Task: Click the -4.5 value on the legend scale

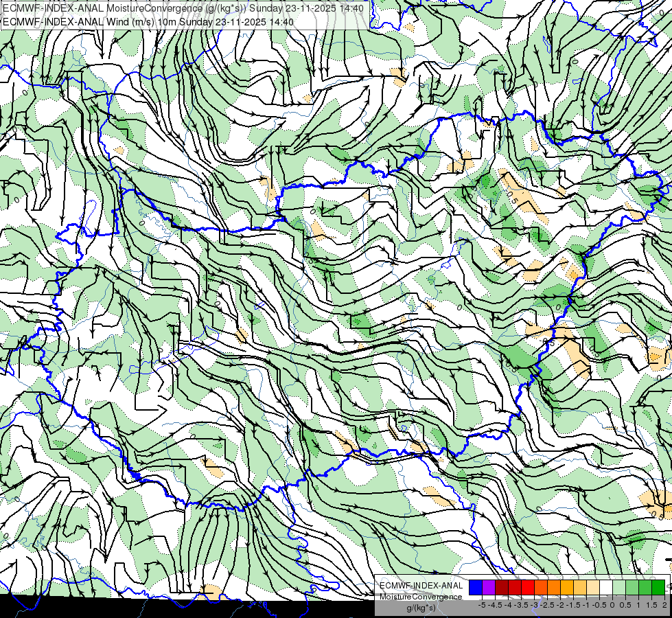Action: point(495,605)
